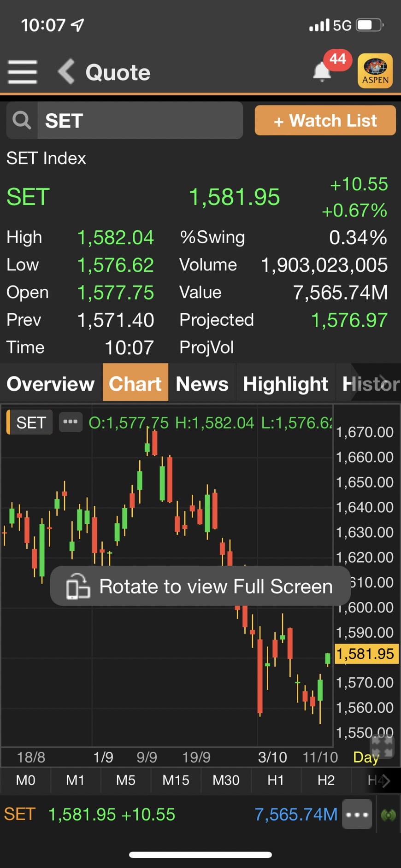Viewport: 401px width, 868px height.
Task: Select the M0 chart interval
Action: point(25,780)
